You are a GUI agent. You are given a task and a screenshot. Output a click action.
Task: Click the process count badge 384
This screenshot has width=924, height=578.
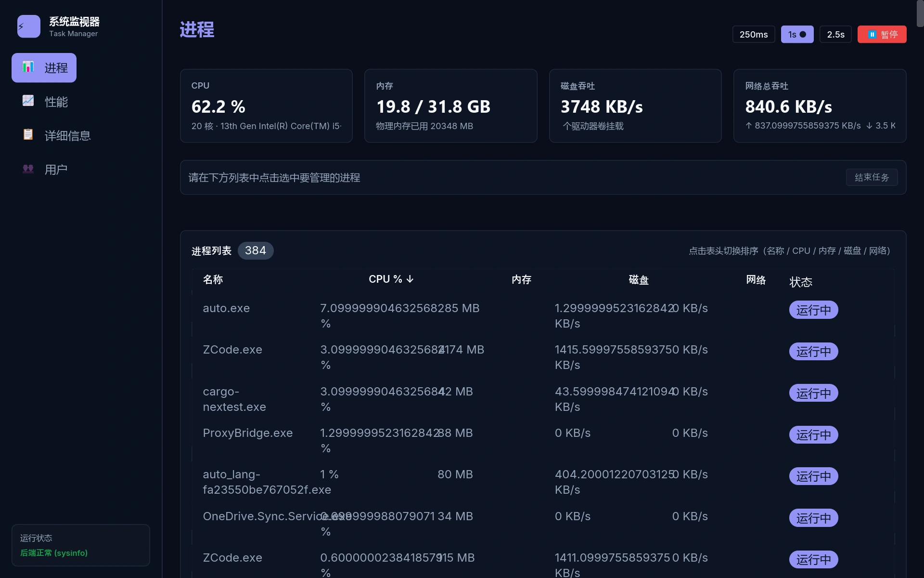click(256, 250)
